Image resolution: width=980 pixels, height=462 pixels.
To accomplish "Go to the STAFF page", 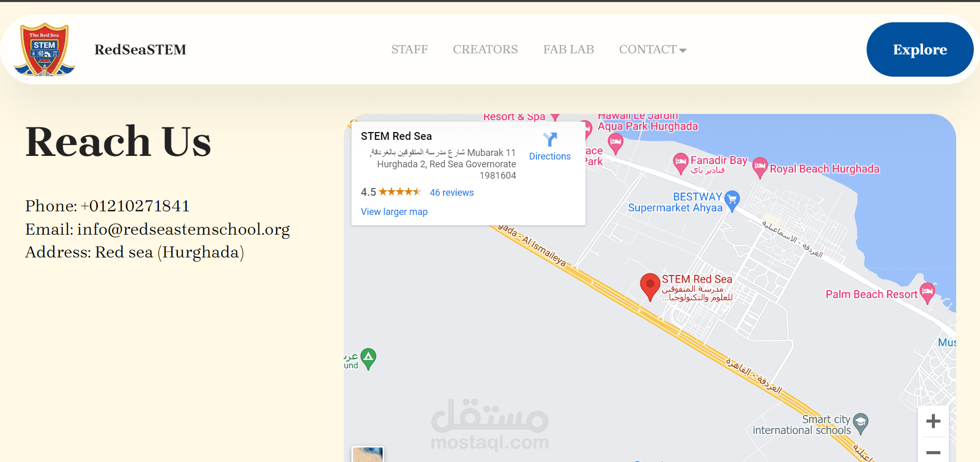I will 409,49.
